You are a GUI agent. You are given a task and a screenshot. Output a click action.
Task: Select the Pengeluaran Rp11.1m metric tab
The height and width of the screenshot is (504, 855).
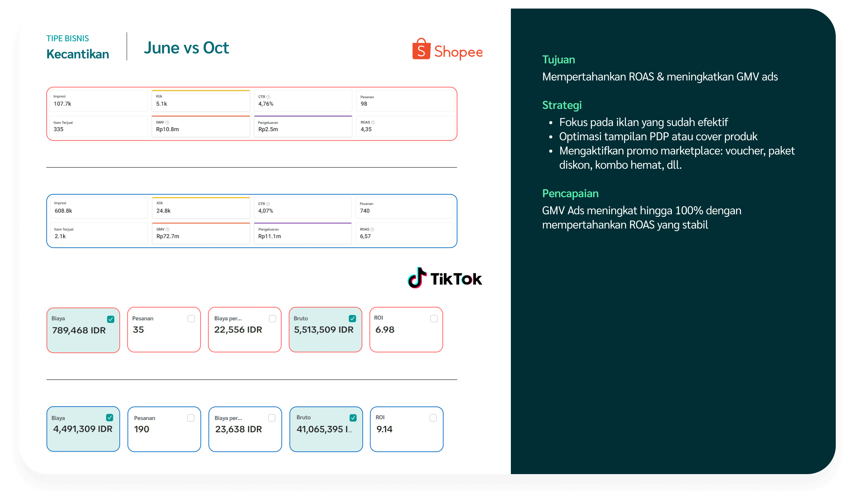pos(302,233)
